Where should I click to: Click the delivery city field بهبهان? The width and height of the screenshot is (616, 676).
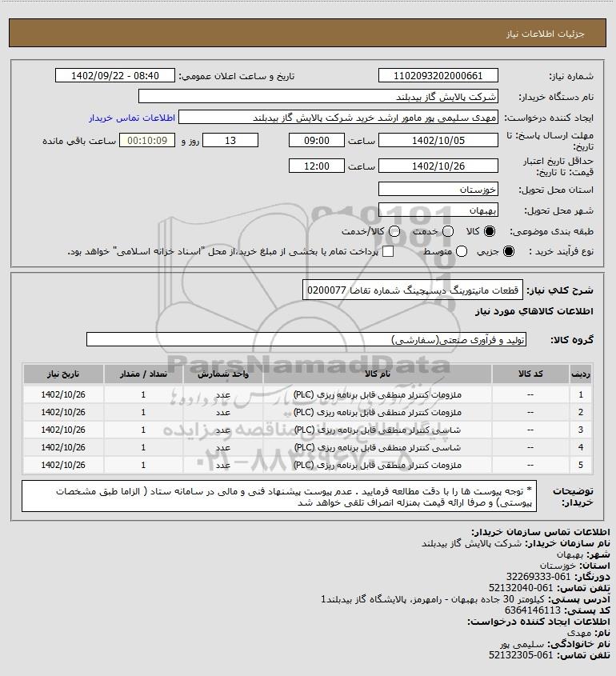438,210
